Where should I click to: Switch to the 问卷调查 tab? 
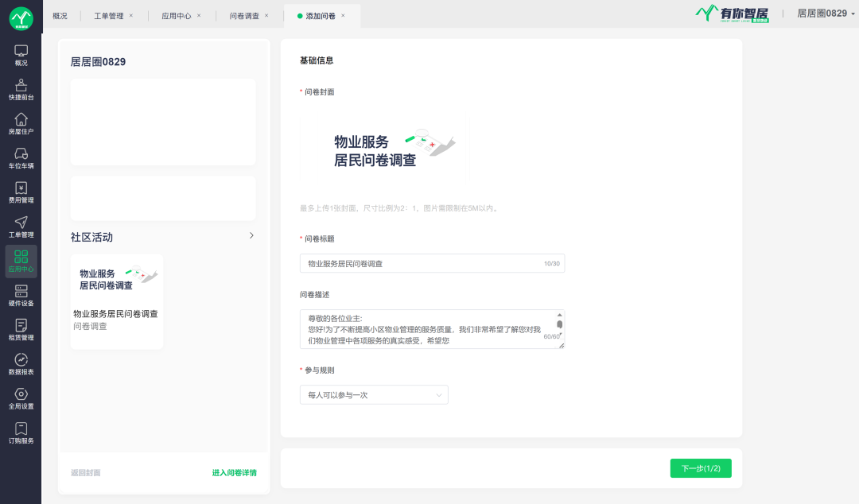[x=243, y=16]
